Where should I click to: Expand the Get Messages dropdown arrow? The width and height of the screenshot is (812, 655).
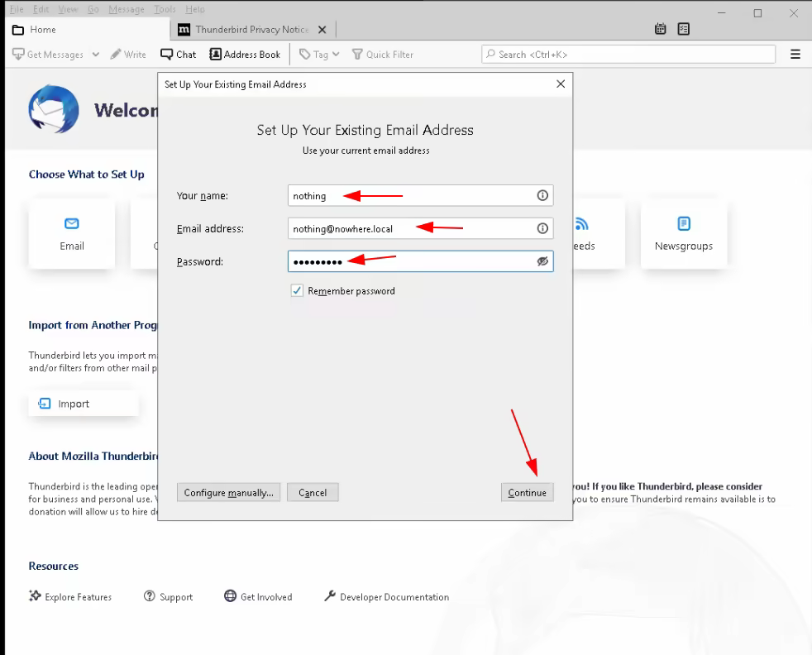[96, 55]
